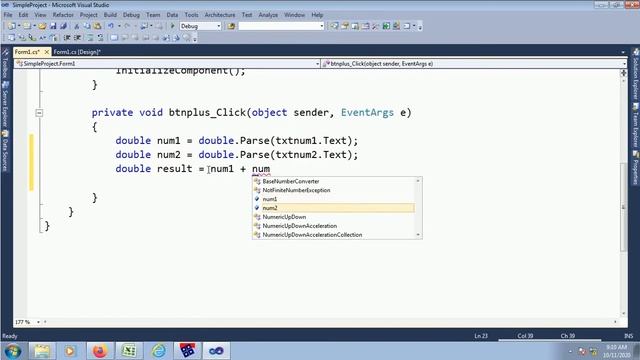
Task: Click the Copy toolbar icon
Action: click(x=87, y=26)
